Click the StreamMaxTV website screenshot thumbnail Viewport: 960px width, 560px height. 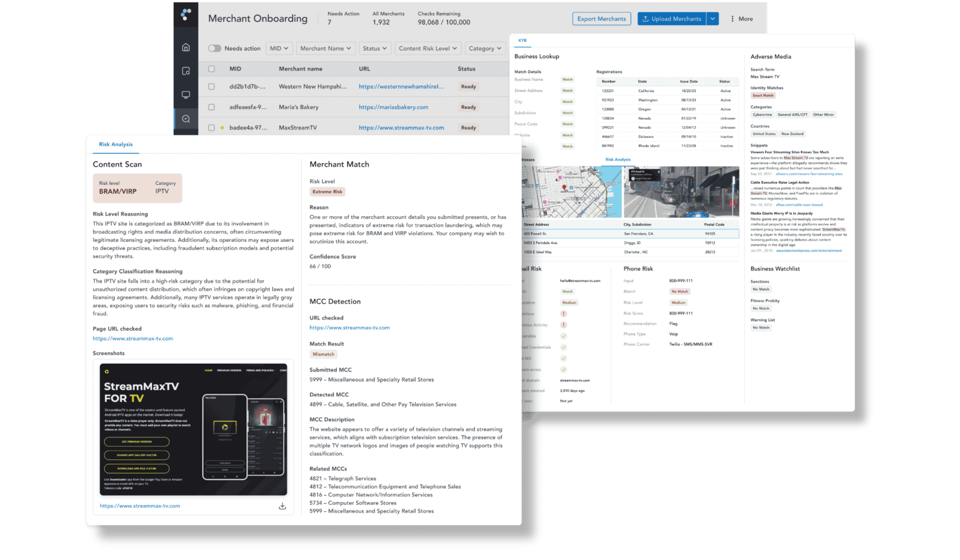[194, 428]
